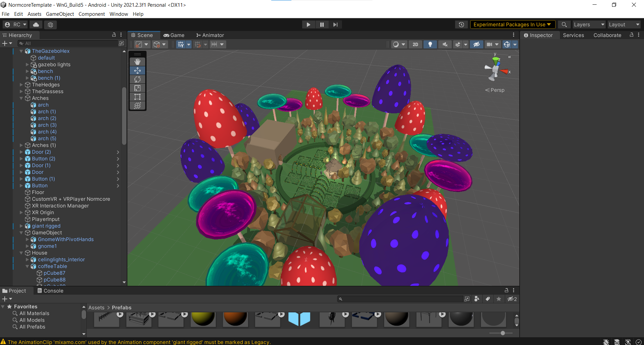Click Experimental Packages In Use button
The width and height of the screenshot is (644, 345).
tap(512, 25)
